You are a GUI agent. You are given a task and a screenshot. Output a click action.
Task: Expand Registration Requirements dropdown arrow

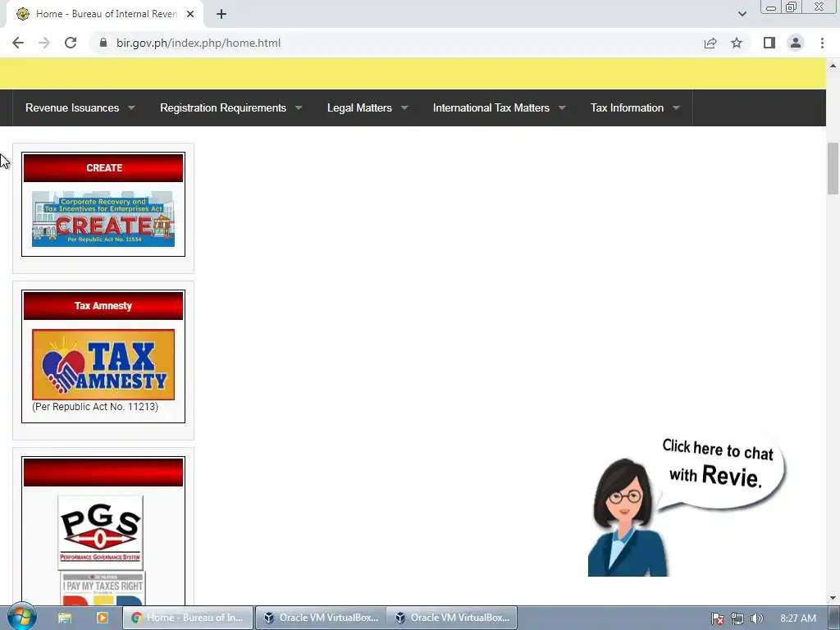pos(299,107)
